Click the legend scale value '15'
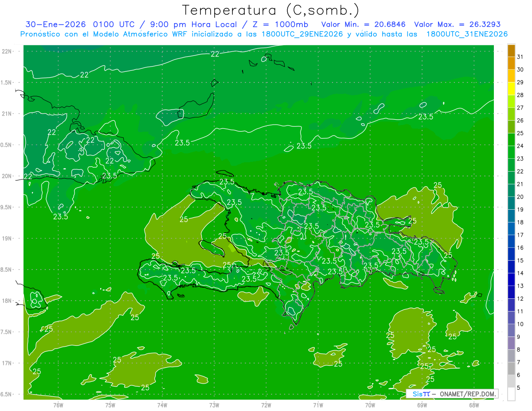Screen dimensions: 532x411 tap(520, 260)
